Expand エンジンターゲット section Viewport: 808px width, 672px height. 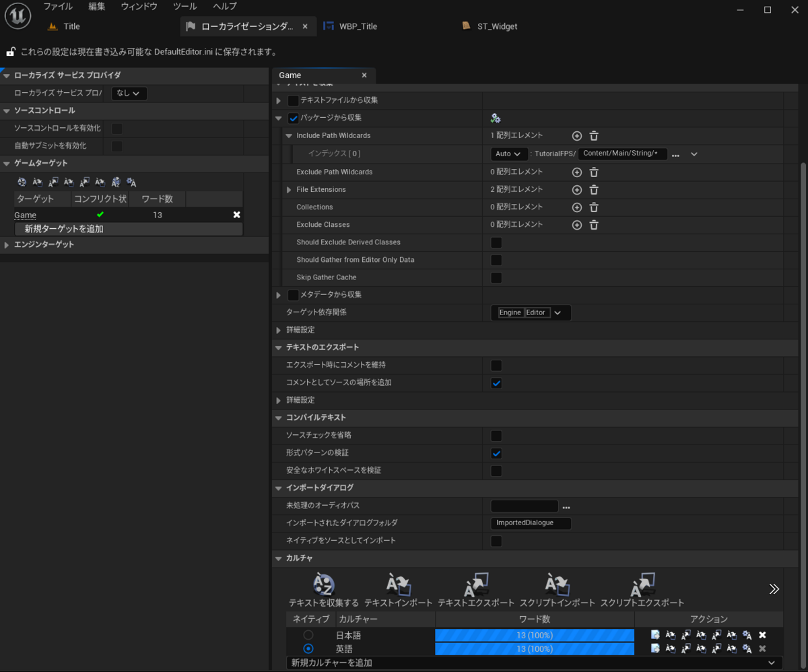pos(7,245)
